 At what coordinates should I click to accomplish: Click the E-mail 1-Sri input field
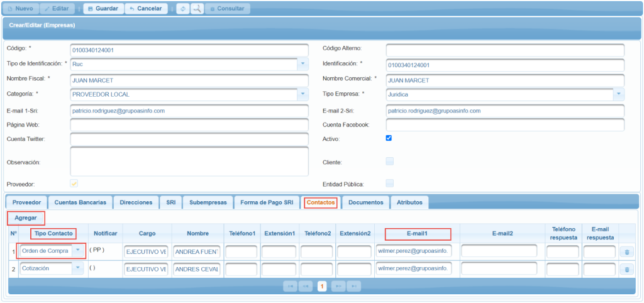click(189, 111)
